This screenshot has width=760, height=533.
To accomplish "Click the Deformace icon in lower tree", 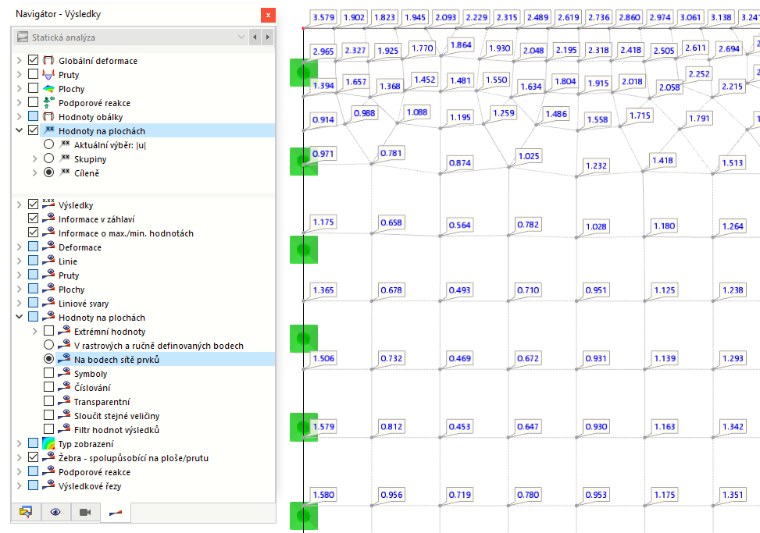I will [48, 247].
